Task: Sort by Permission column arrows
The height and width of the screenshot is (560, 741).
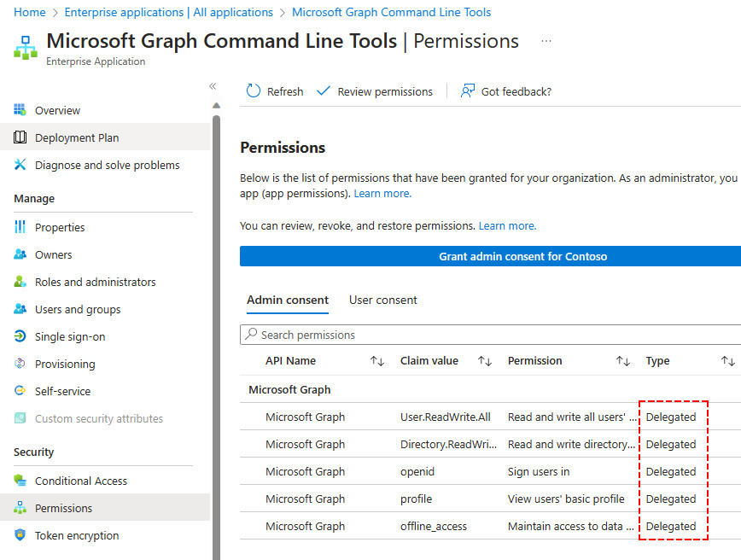Action: click(623, 361)
